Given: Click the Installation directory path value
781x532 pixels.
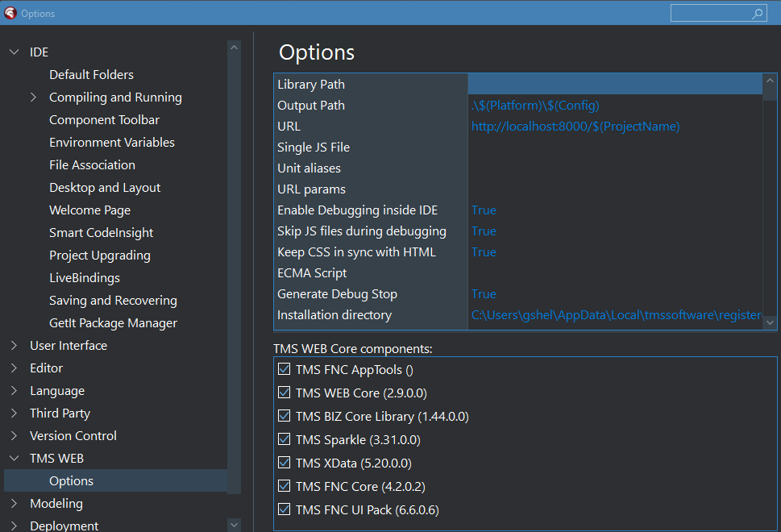Looking at the screenshot, I should coord(617,315).
